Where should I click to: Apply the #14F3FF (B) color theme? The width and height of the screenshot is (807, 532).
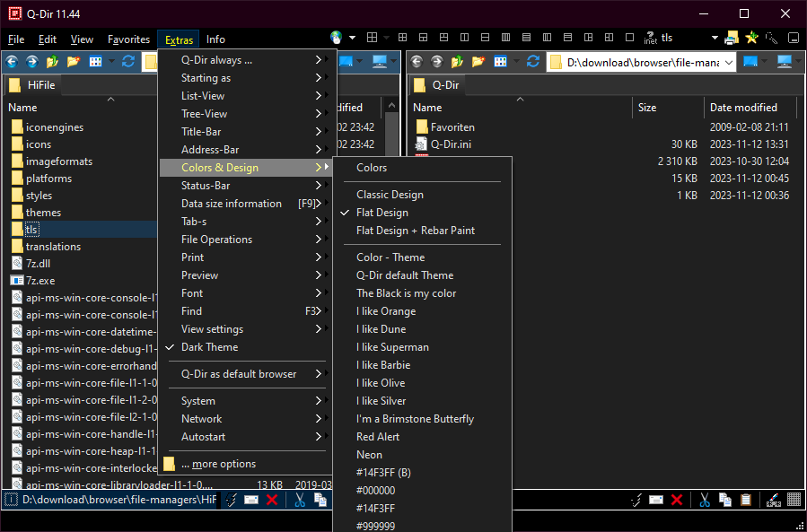[x=383, y=473]
